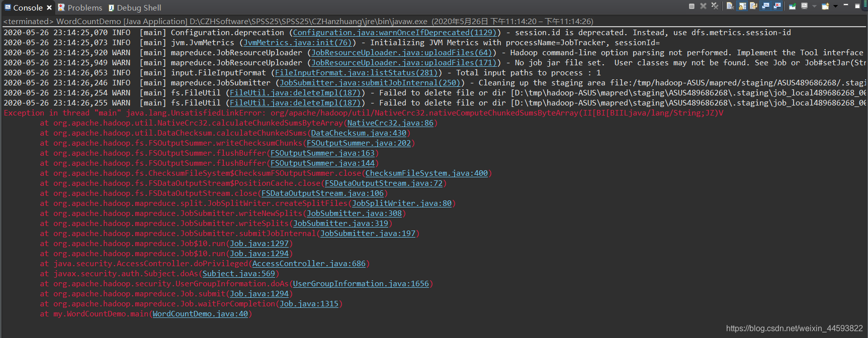Open JobResourceUploader.java:uploadFiles(171) link
The image size is (868, 338).
pos(404,63)
